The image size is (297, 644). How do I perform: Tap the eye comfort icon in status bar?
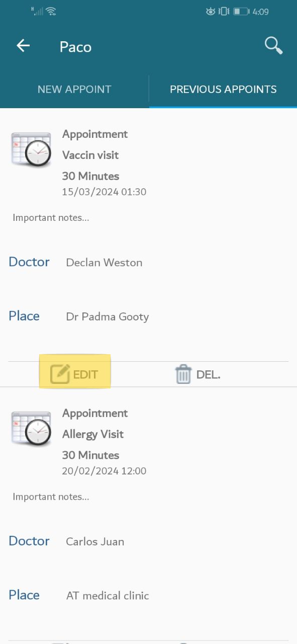211,11
